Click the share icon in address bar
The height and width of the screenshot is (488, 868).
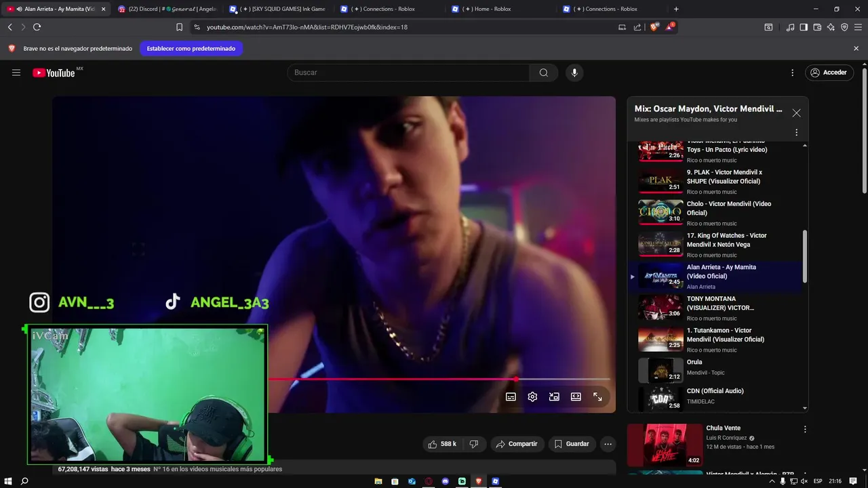point(637,27)
